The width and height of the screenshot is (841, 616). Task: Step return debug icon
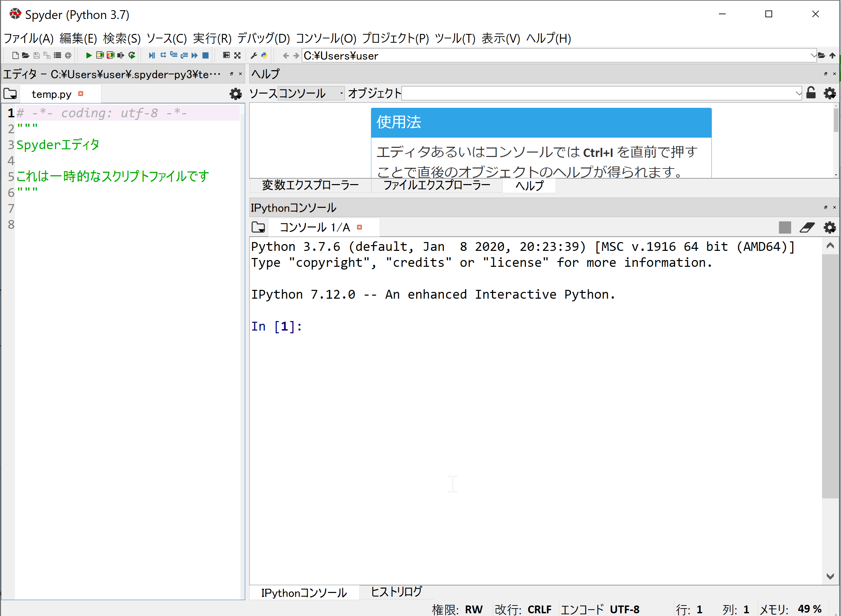184,56
